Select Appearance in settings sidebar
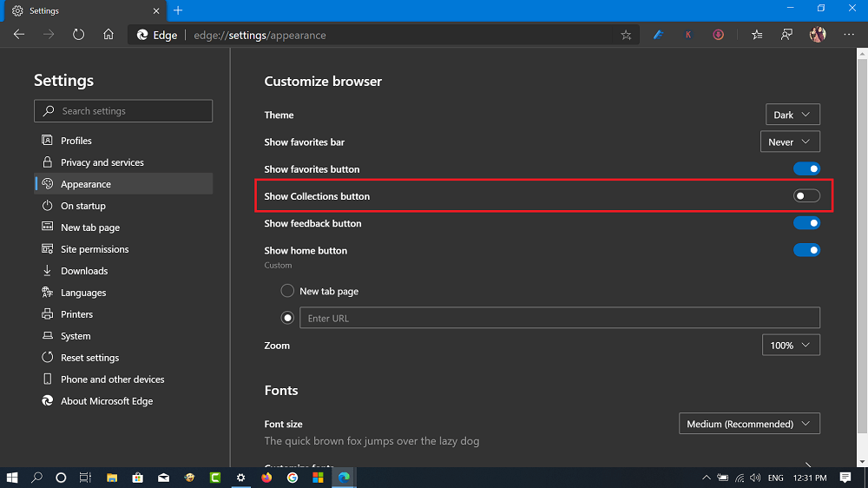 [x=123, y=184]
